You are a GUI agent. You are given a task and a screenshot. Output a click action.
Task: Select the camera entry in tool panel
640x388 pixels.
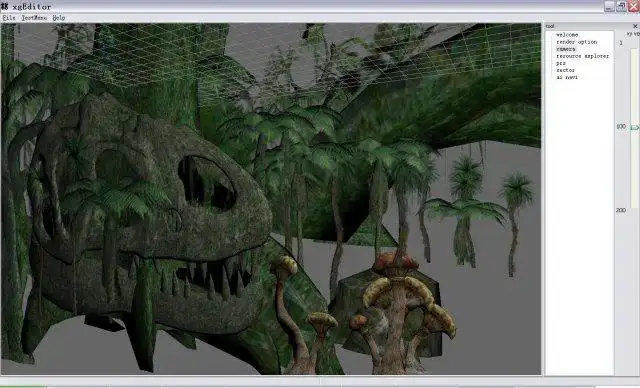pos(566,49)
